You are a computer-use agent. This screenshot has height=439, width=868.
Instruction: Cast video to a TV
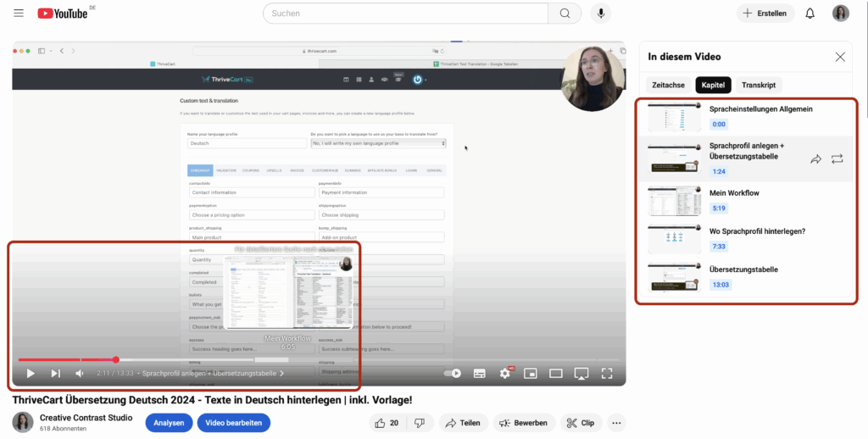581,374
